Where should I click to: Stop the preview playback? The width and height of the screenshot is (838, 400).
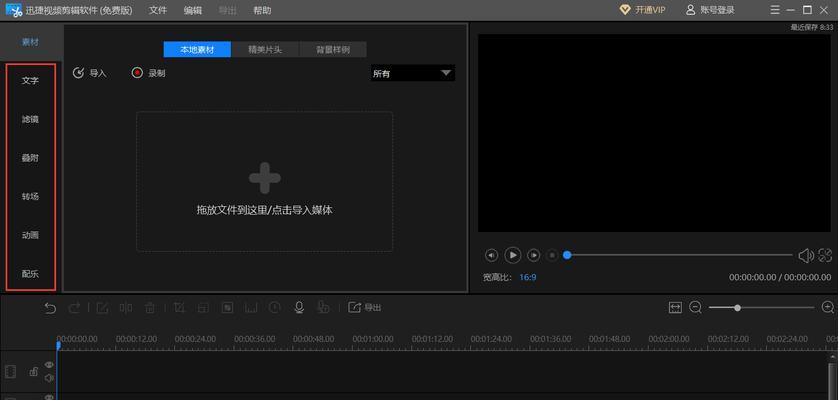click(x=553, y=256)
